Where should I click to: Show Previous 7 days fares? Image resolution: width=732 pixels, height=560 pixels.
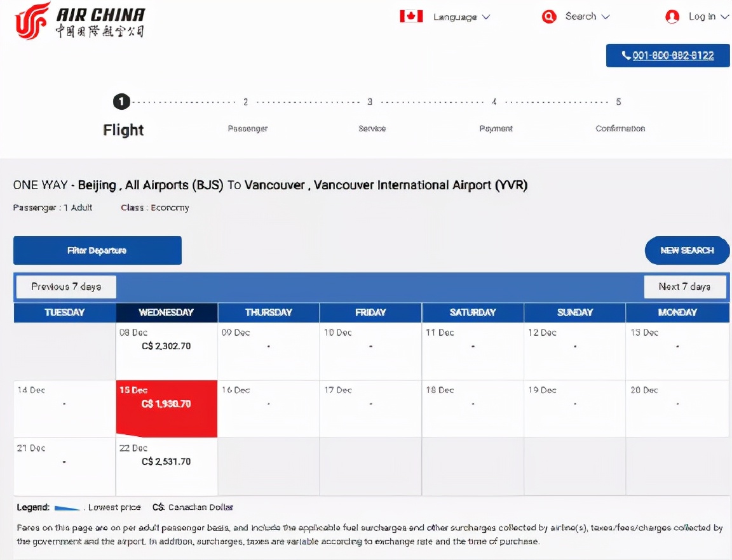pyautogui.click(x=66, y=286)
